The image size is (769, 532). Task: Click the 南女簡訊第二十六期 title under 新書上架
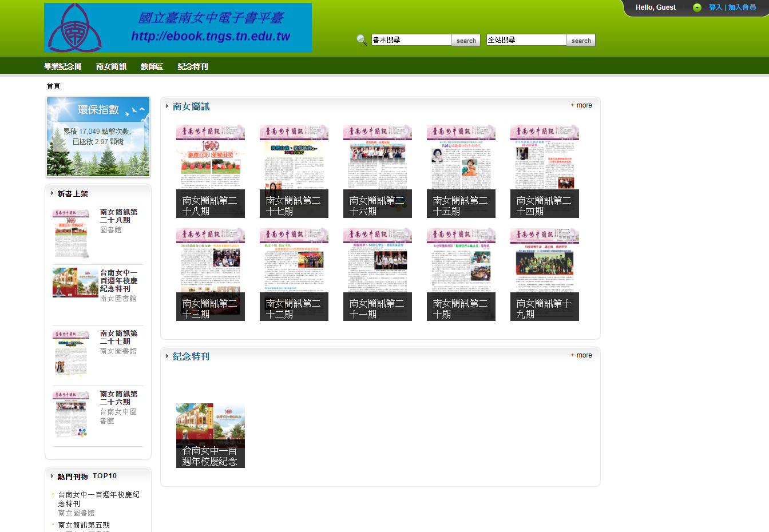tap(119, 398)
